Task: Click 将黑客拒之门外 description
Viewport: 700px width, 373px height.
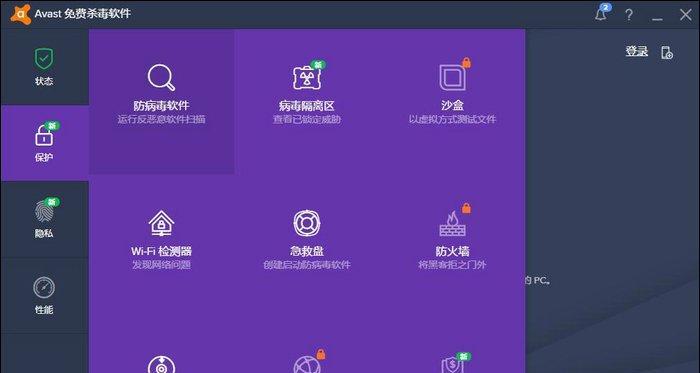Action: coord(452,265)
